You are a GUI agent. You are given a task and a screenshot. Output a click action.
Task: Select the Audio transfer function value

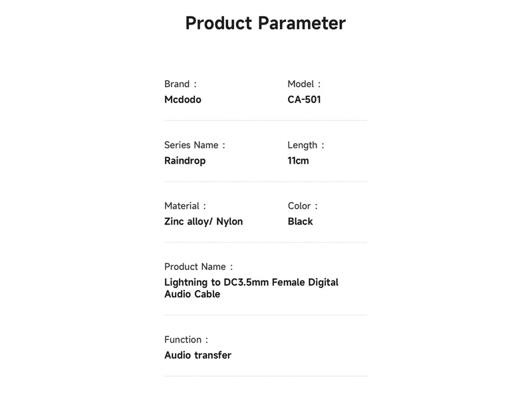click(x=198, y=355)
